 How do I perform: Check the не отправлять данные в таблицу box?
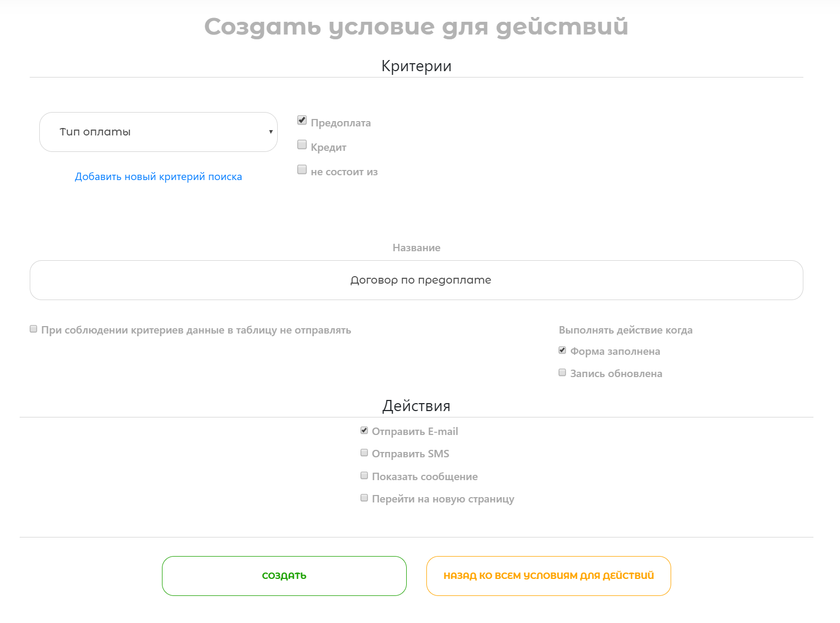pos(33,329)
